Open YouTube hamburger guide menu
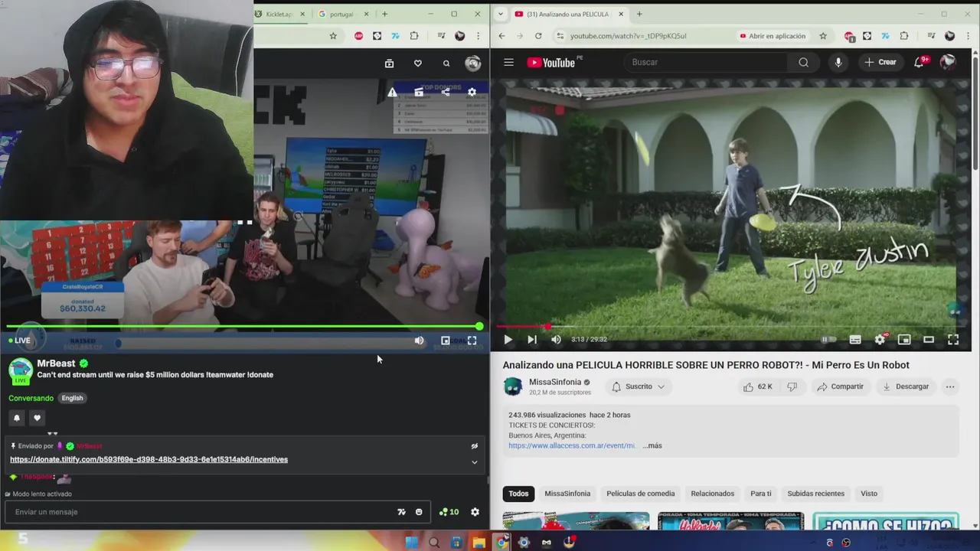The width and height of the screenshot is (980, 551). tap(508, 62)
